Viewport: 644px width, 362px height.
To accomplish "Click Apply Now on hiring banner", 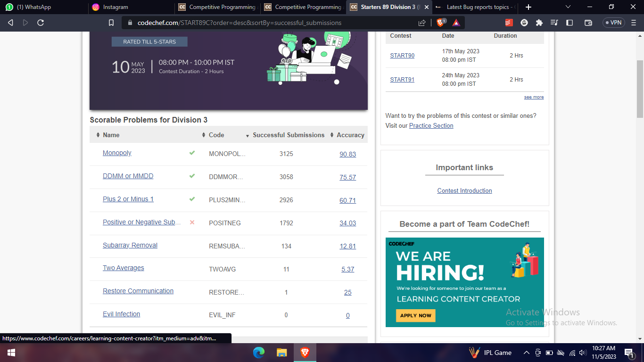I will coord(415,315).
